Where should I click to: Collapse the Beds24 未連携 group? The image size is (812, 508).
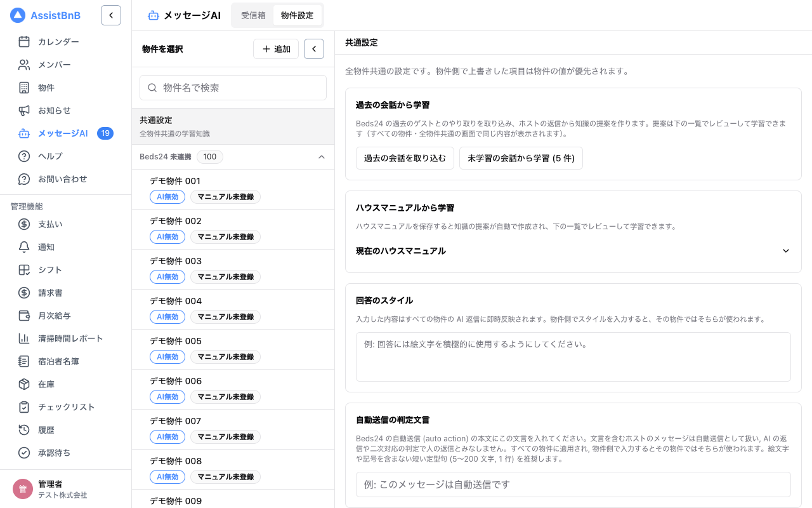coord(322,157)
